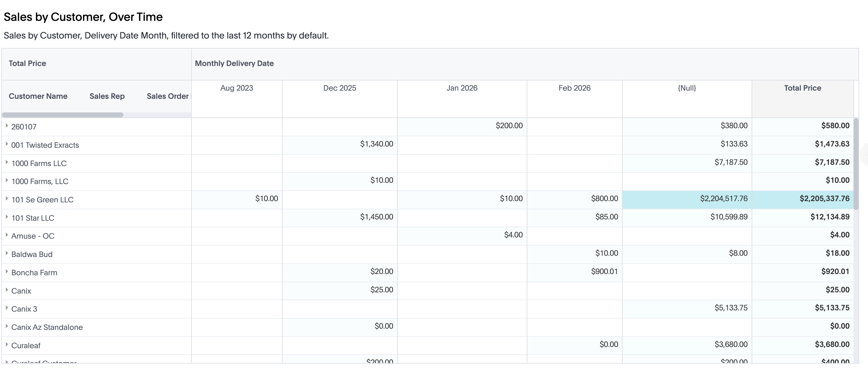This screenshot has width=868, height=370.
Task: Expand the Canix Az Standalone row
Action: (7, 326)
